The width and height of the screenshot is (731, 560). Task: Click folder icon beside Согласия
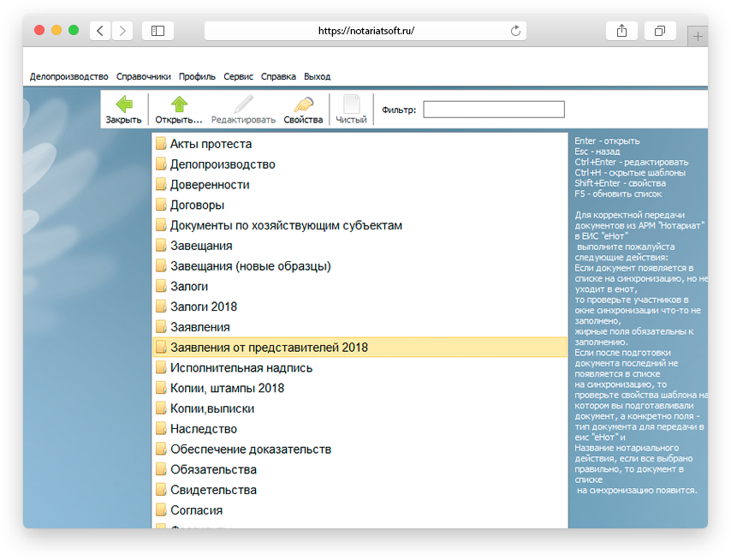(x=161, y=510)
